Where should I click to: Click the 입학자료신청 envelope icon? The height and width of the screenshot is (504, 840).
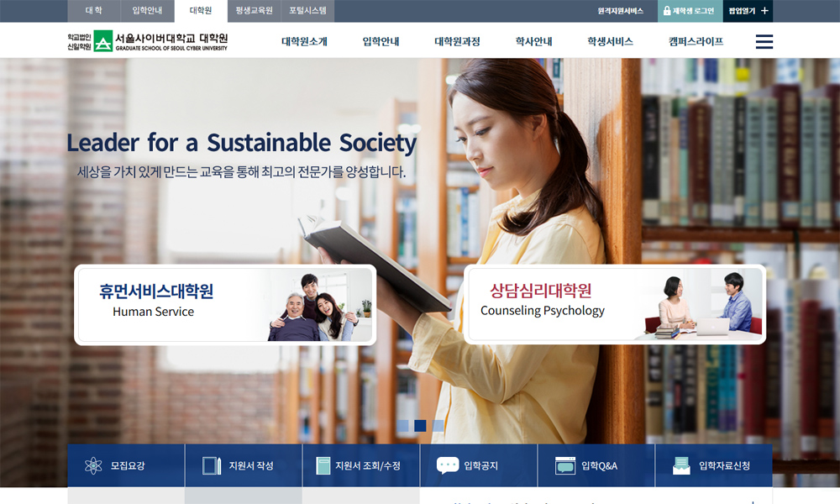point(681,465)
